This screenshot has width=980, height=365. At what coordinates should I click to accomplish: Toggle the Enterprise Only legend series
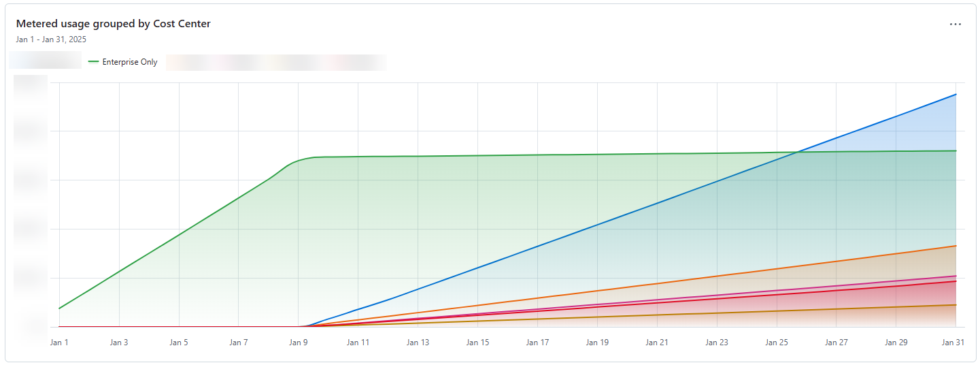(x=129, y=62)
